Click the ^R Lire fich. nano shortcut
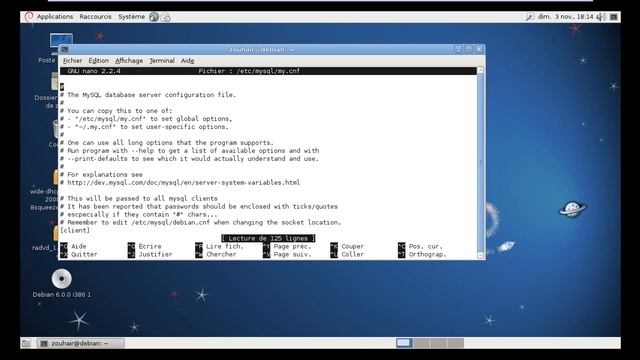640x360 pixels. 219,246
